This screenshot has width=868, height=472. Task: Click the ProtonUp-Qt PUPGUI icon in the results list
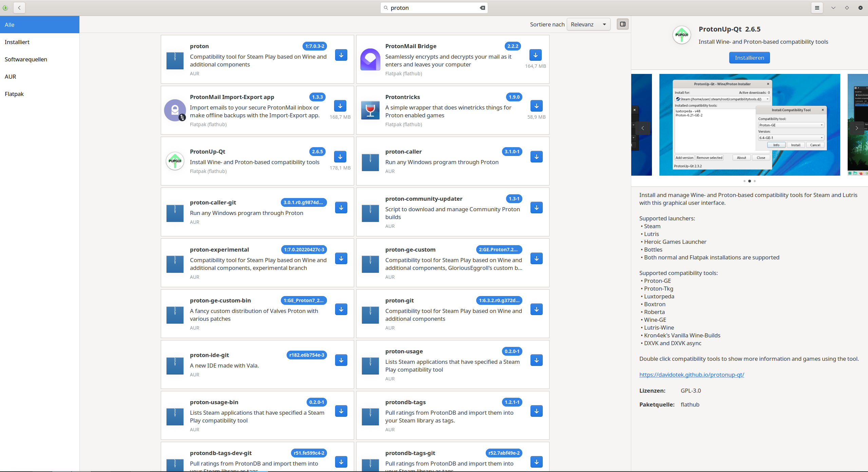coord(175,161)
